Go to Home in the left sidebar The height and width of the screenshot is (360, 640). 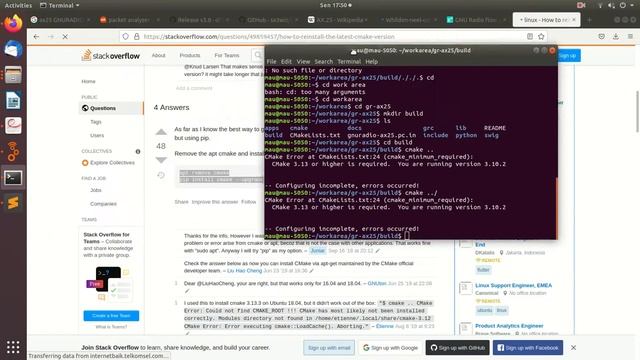point(88,81)
